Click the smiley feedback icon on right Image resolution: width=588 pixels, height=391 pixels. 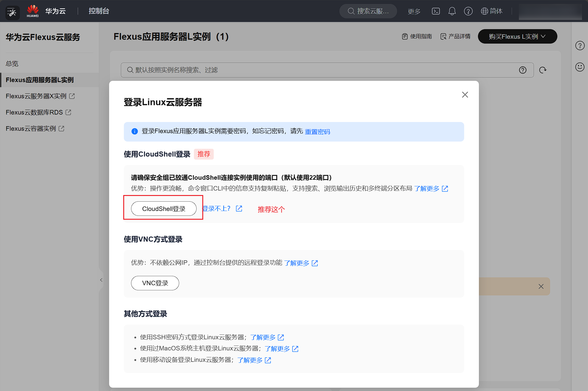[x=580, y=67]
